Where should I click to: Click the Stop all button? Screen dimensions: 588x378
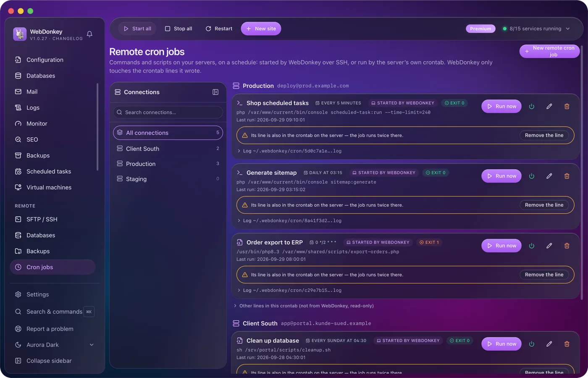point(178,29)
